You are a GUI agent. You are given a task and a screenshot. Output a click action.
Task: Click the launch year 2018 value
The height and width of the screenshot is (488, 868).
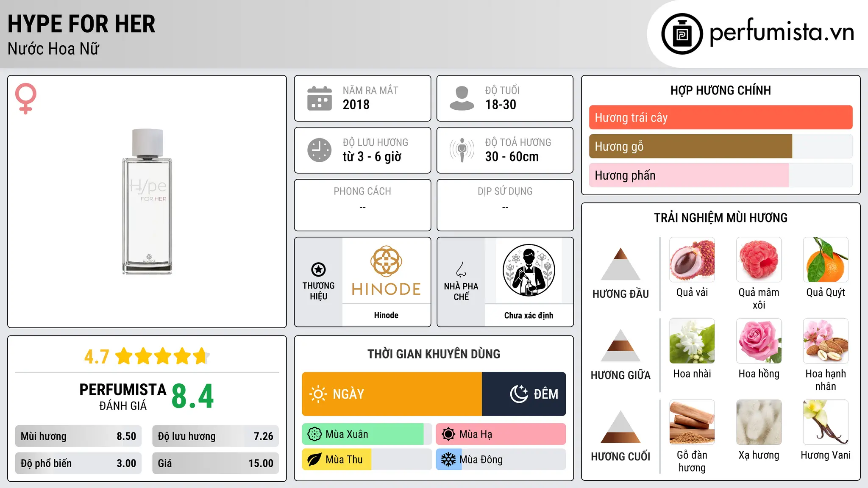pos(356,105)
